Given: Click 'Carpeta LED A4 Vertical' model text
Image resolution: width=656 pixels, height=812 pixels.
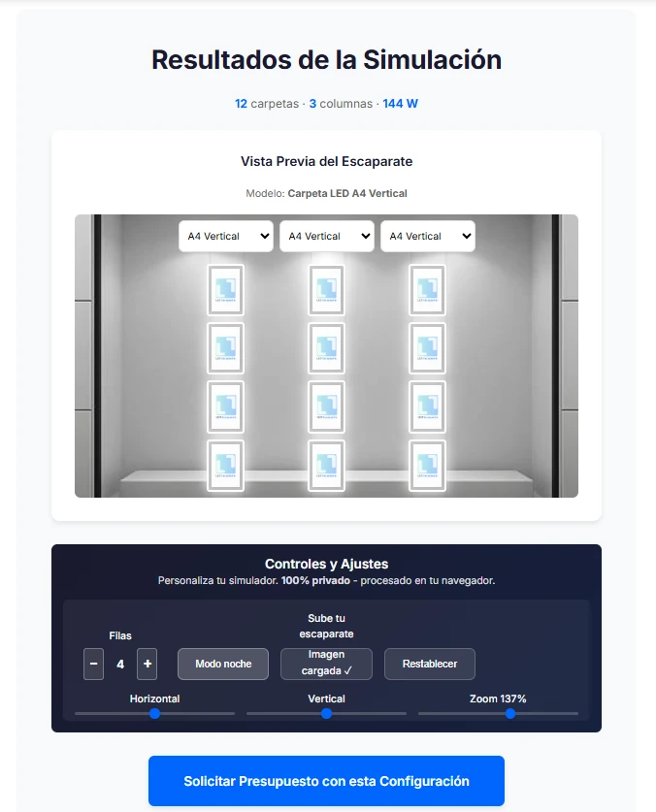Looking at the screenshot, I should click(x=347, y=193).
